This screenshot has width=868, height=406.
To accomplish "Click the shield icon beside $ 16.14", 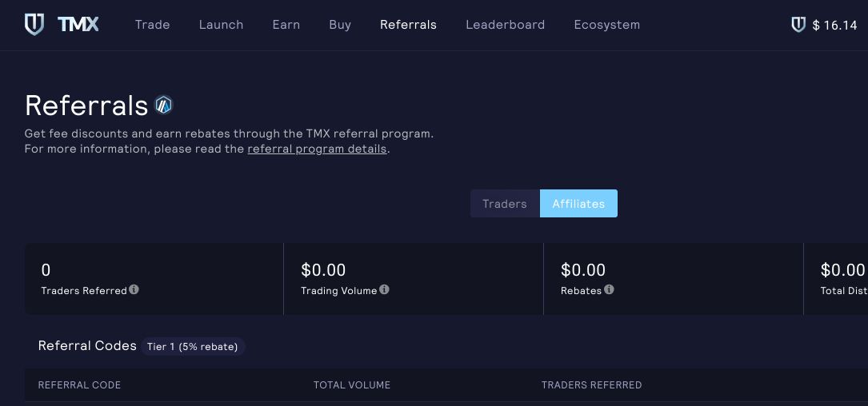I will [x=798, y=25].
